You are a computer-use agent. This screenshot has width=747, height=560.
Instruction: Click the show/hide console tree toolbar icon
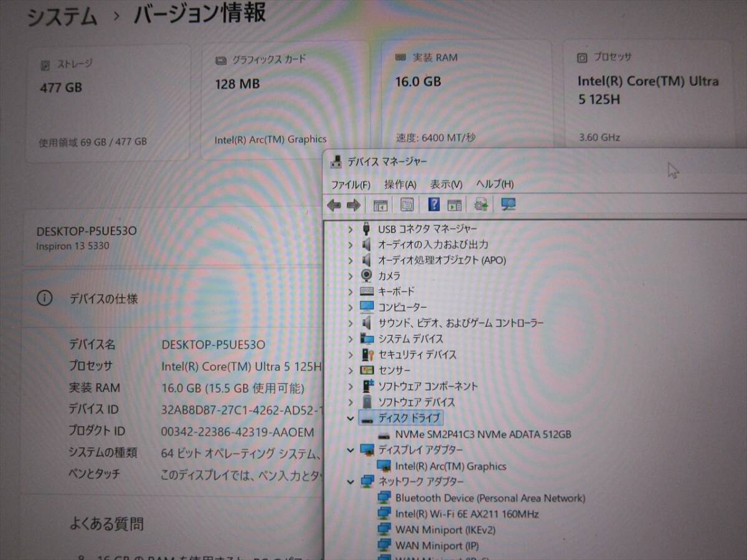click(x=380, y=205)
